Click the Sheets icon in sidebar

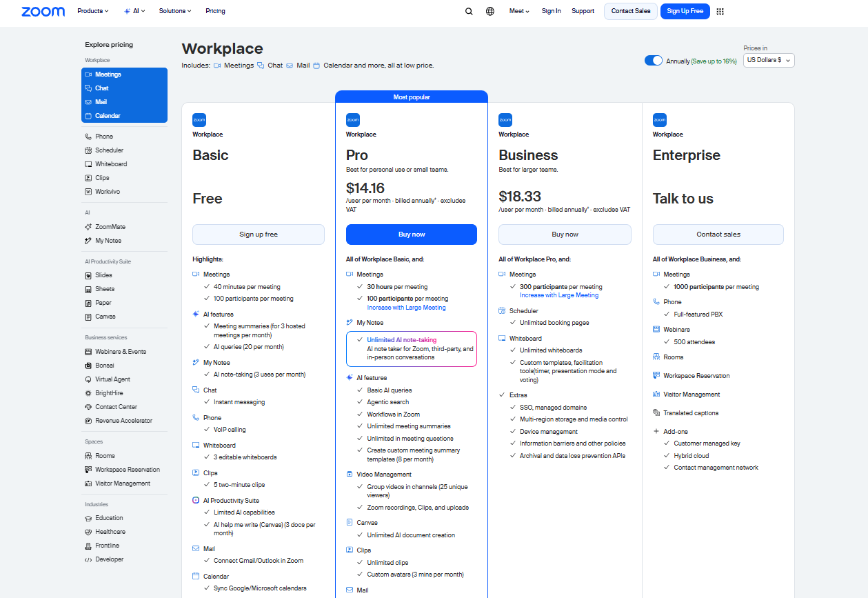(88, 289)
